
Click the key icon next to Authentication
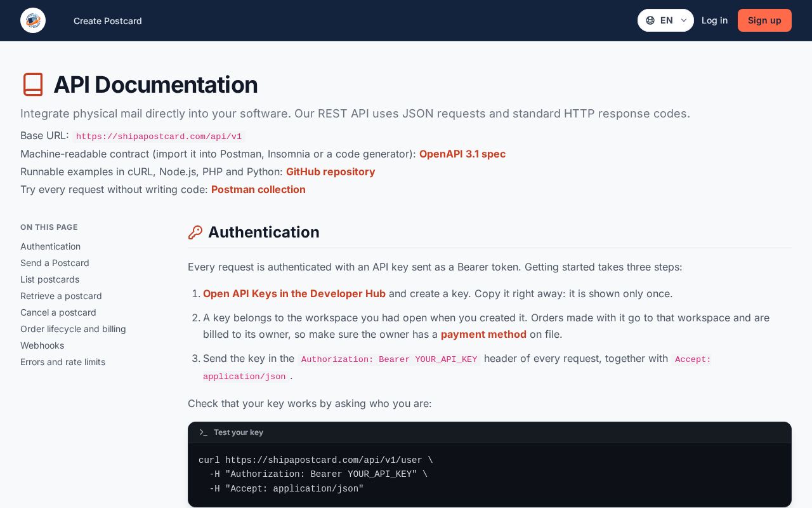click(195, 232)
